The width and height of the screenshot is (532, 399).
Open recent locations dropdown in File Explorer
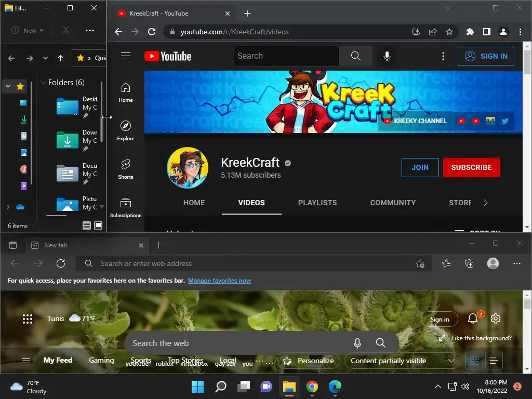point(45,58)
